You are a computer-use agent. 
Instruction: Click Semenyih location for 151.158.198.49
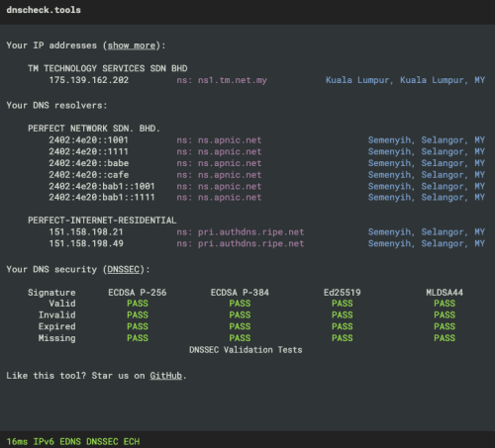coord(427,243)
